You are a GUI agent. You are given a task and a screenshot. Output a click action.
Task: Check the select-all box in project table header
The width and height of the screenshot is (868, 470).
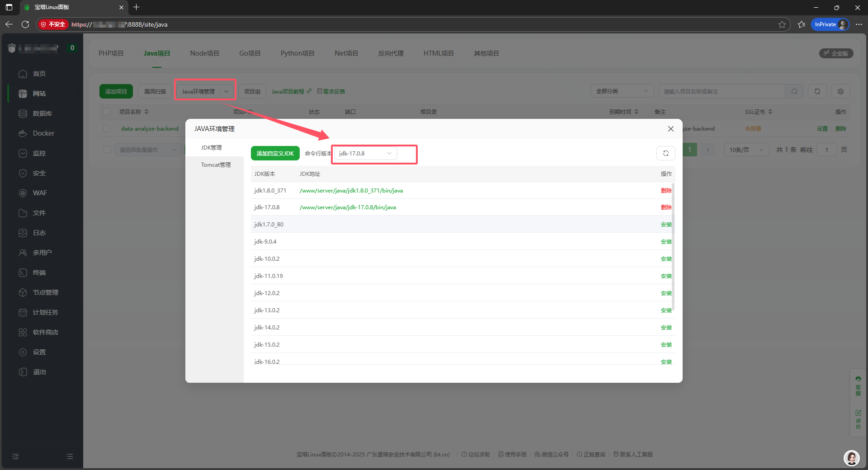107,112
